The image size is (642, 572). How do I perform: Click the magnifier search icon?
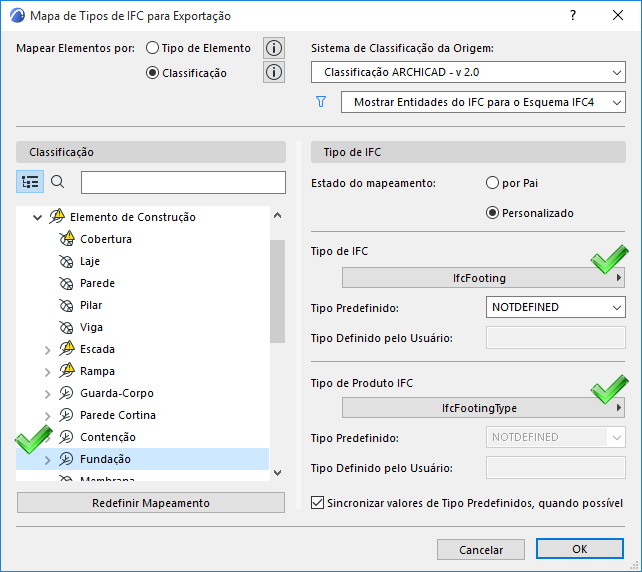coord(57,182)
